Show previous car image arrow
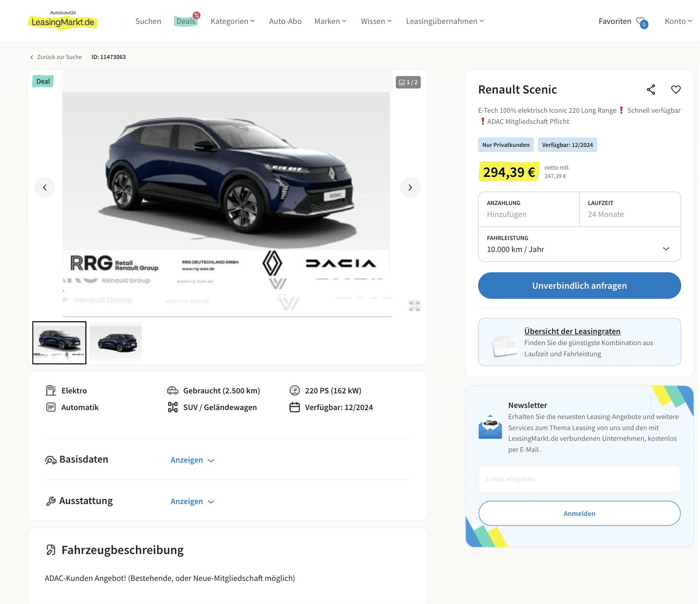 (x=45, y=188)
